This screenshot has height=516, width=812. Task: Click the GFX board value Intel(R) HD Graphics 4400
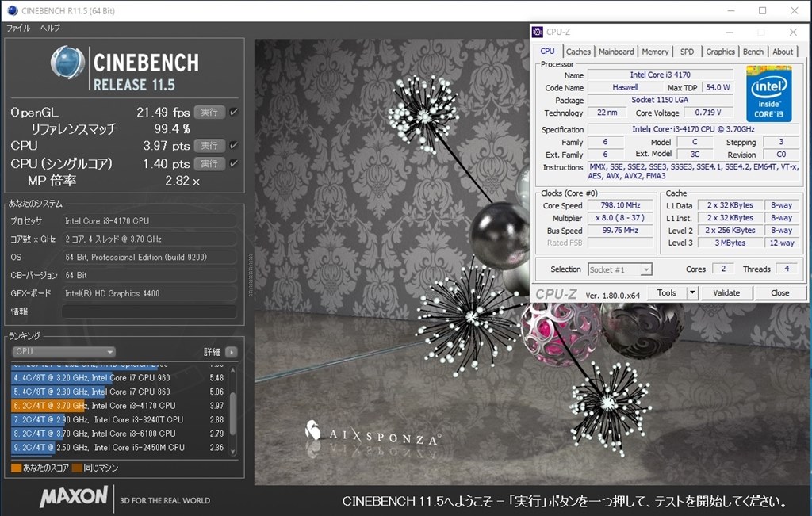pos(149,293)
